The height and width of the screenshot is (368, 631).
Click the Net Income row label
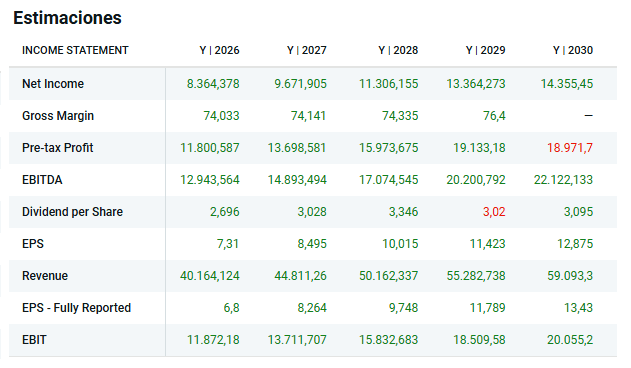[x=53, y=84]
